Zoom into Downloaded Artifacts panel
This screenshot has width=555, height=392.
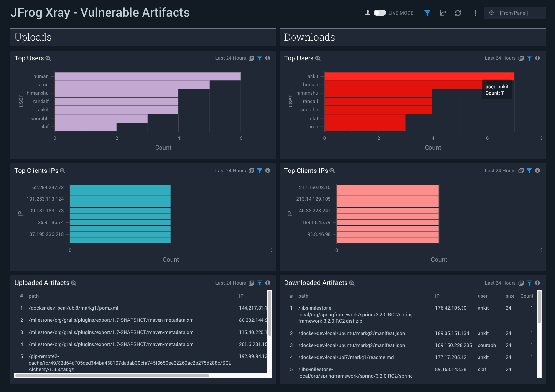[x=352, y=283]
